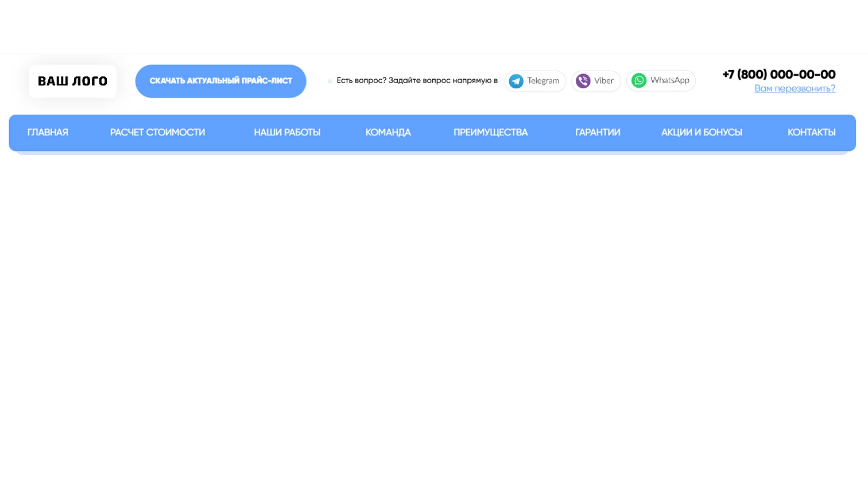This screenshot has width=868, height=483.
Task: Open WhatsApp chat via its icon
Action: (x=639, y=80)
